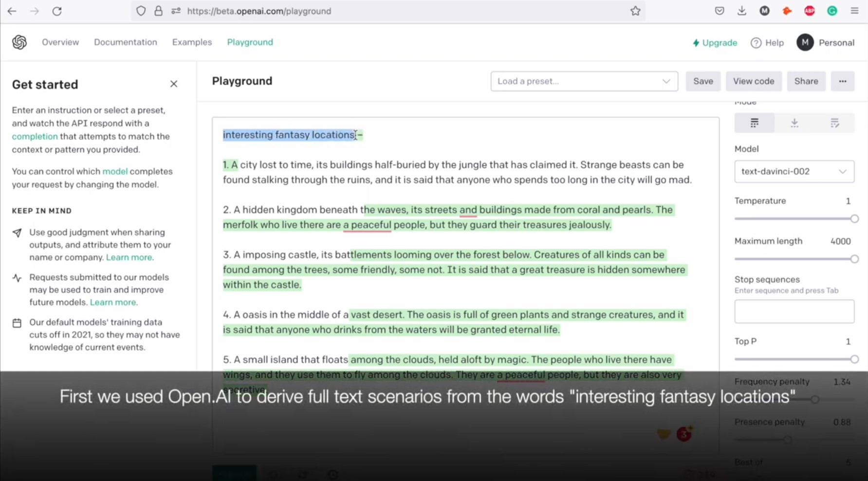Screen dimensions: 868x481
Task: Click the Stop sequences label
Action: coord(767,280)
